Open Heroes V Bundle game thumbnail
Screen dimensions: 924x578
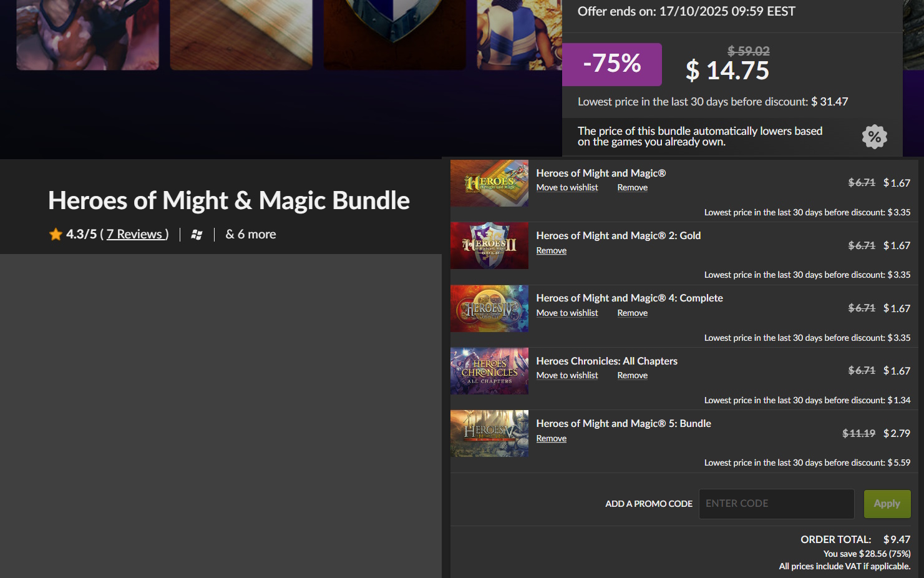489,433
